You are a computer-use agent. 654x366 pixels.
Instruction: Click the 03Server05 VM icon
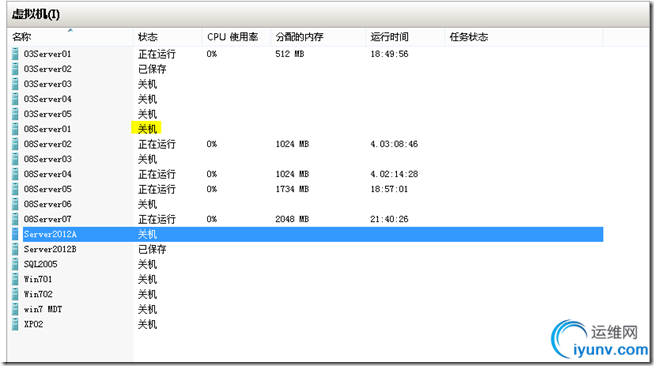[x=15, y=114]
